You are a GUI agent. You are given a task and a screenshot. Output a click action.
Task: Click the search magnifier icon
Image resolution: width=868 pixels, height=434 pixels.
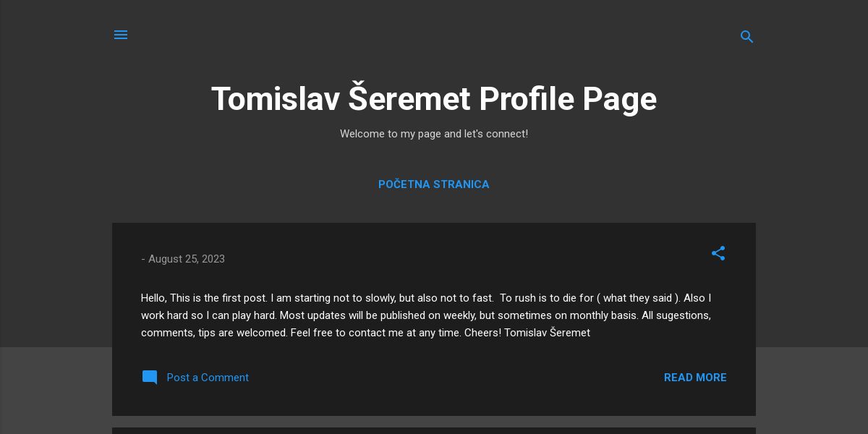746,36
